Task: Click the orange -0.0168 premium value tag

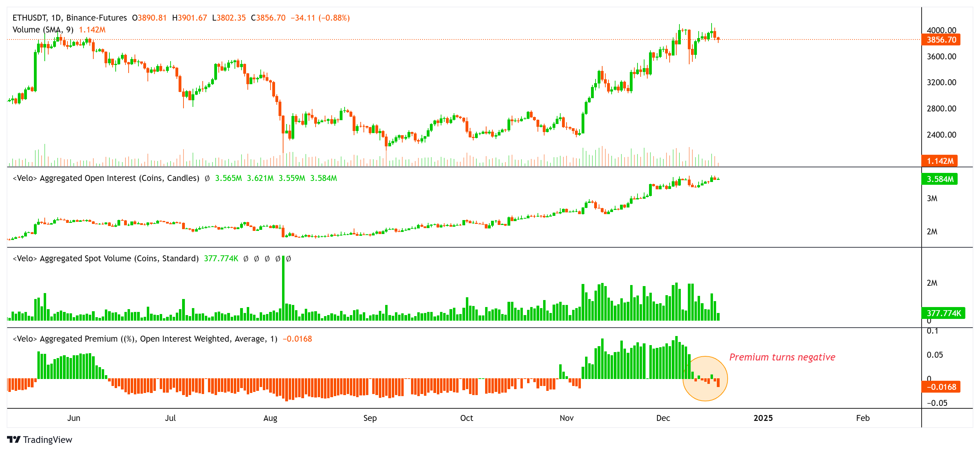Action: 941,387
